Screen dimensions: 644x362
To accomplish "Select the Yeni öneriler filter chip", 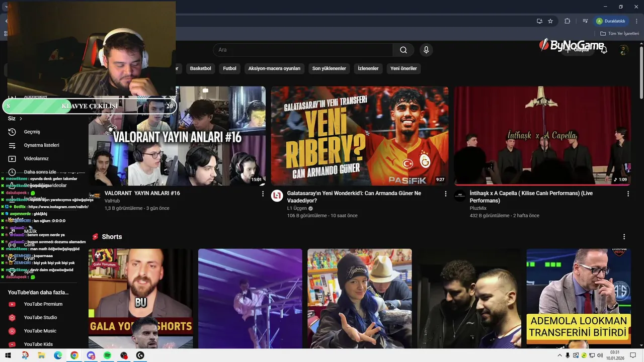I will (404, 68).
